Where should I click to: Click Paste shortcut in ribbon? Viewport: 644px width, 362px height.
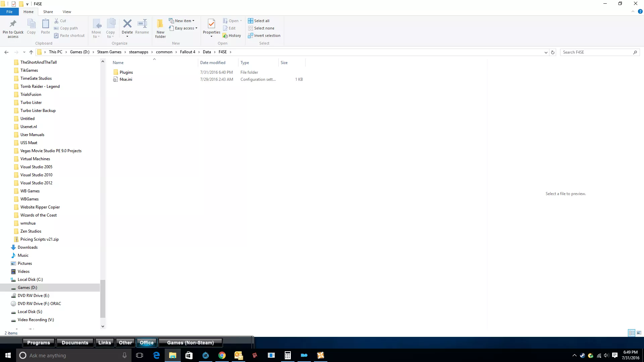[x=69, y=36]
